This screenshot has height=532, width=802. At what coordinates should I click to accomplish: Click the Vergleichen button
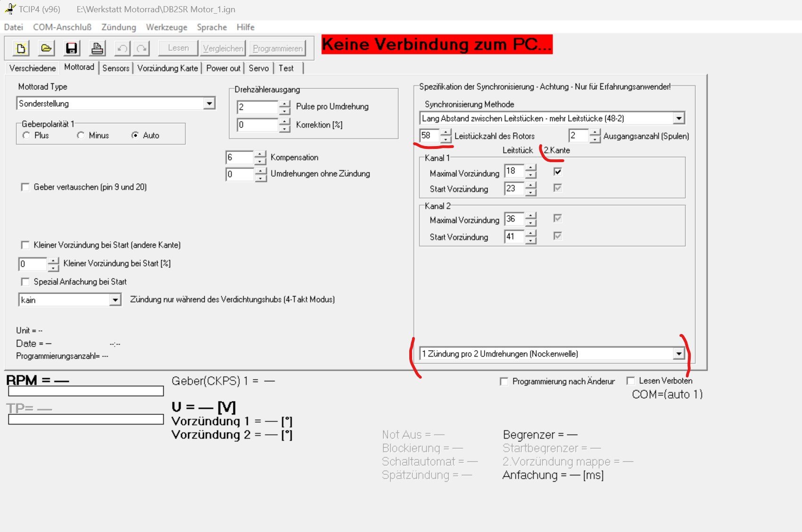(x=223, y=48)
